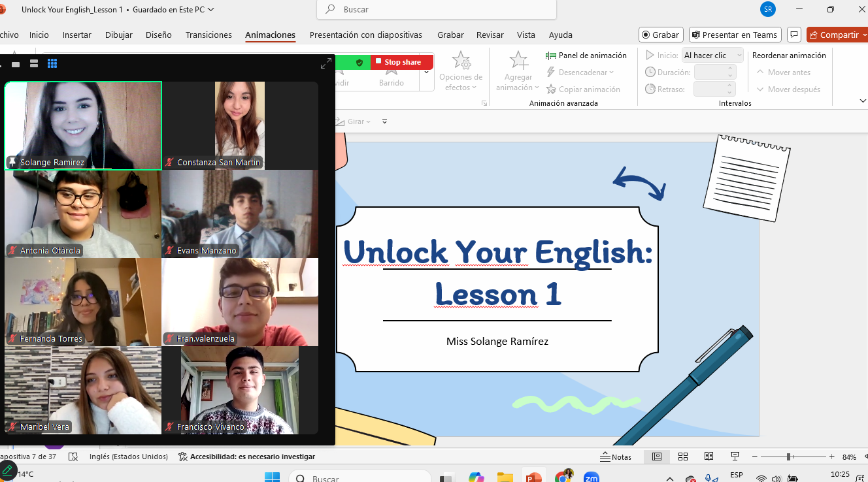Toggle normal view button in status bar
The width and height of the screenshot is (868, 482).
coord(657,457)
